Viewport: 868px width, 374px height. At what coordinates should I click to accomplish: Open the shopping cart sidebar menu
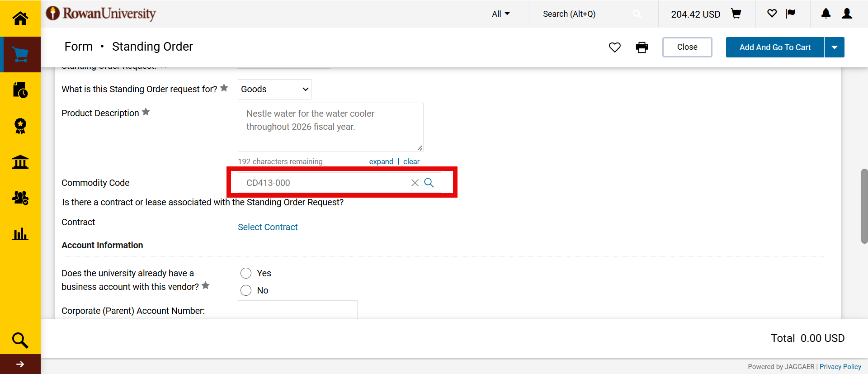[20, 54]
